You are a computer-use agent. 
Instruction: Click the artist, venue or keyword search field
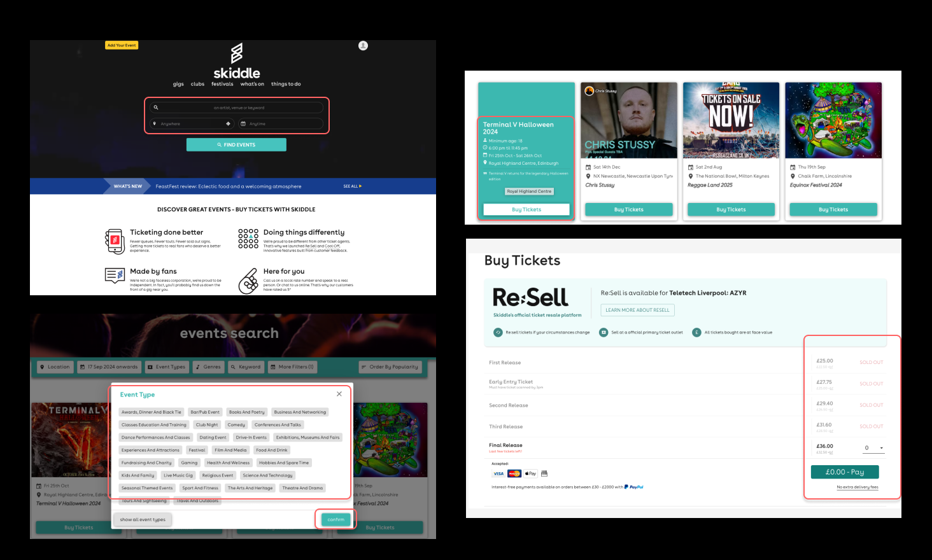[237, 108]
